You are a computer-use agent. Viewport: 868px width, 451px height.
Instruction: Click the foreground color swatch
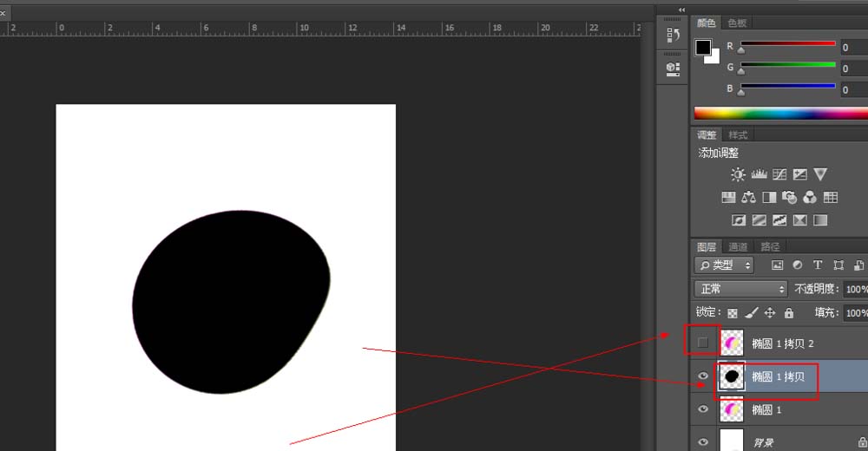click(703, 48)
